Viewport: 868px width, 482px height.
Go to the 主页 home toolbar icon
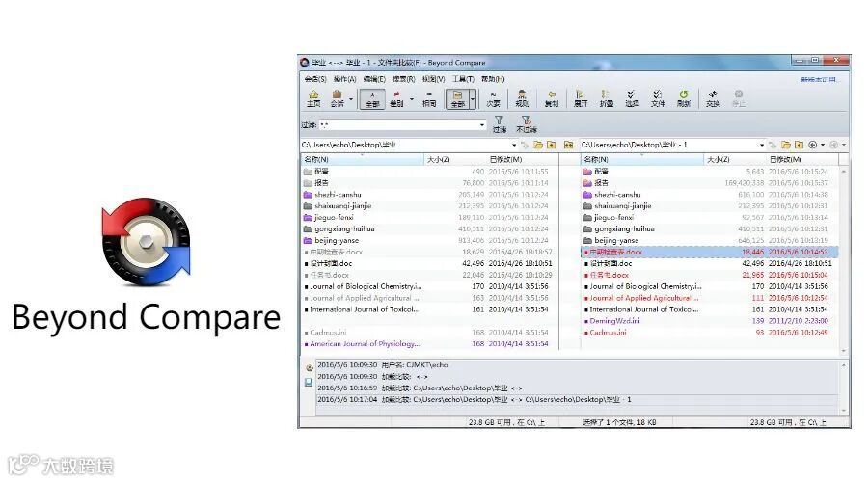(313, 98)
